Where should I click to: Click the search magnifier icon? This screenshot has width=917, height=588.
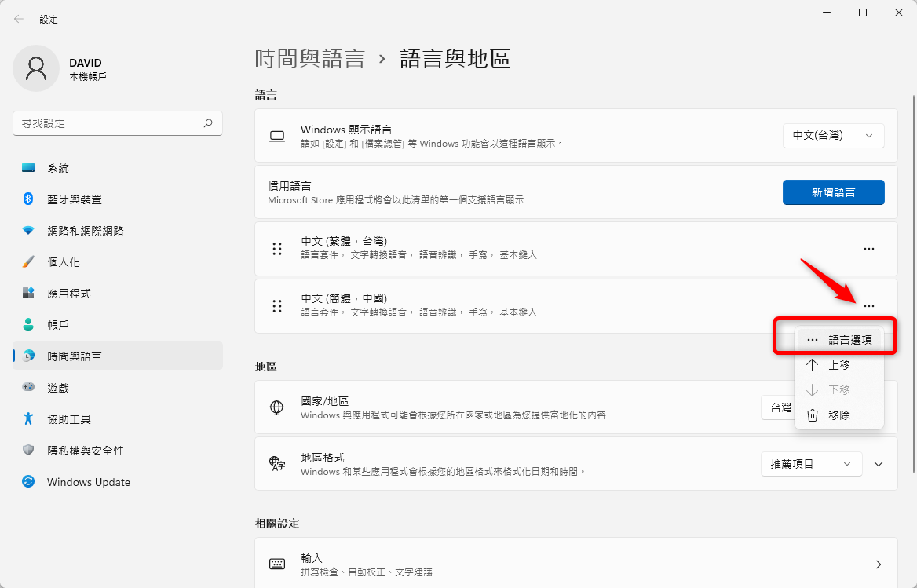pos(208,123)
